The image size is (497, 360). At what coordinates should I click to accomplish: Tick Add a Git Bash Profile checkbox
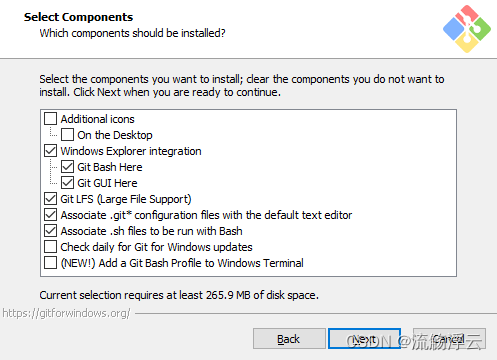[50, 263]
